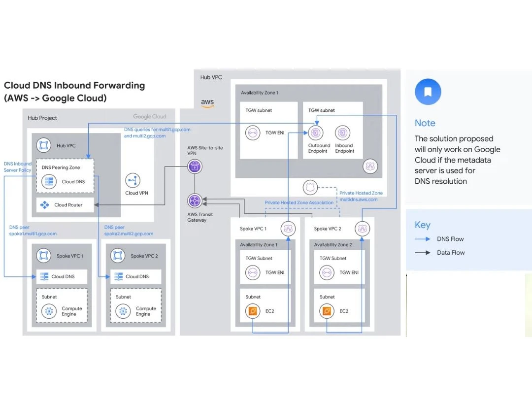Click Compute Engine icon in Google Spoke VPC 2

pos(123,311)
